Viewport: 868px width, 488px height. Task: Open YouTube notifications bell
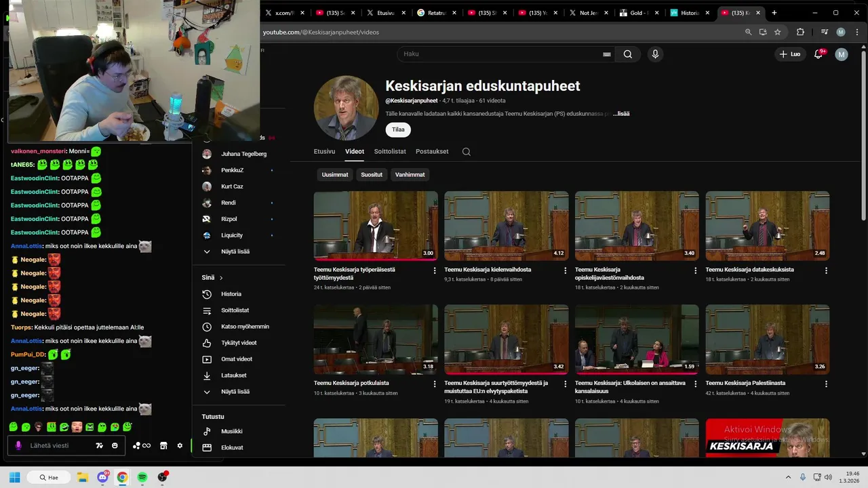(818, 54)
